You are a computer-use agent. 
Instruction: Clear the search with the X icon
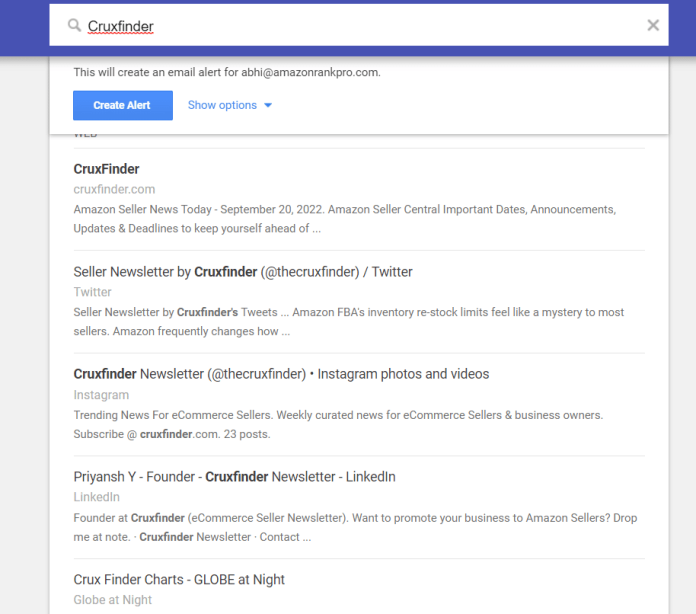coord(653,25)
